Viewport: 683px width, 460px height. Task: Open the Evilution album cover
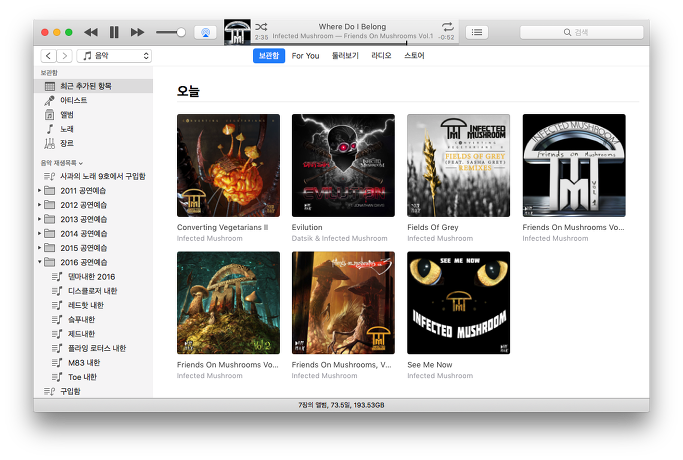coord(343,166)
